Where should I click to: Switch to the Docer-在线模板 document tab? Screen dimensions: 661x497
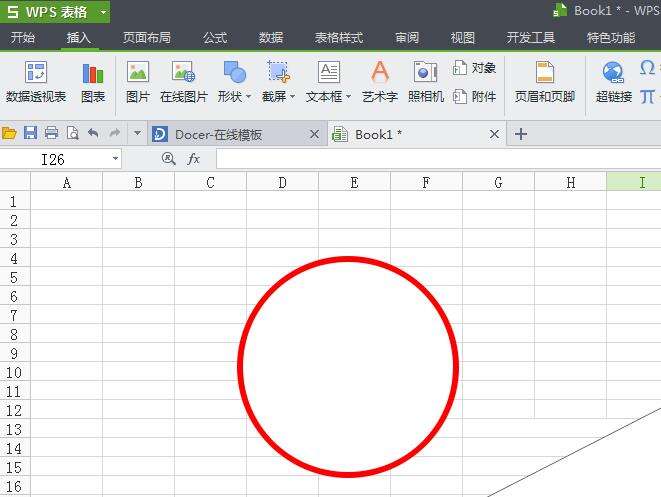(x=237, y=134)
